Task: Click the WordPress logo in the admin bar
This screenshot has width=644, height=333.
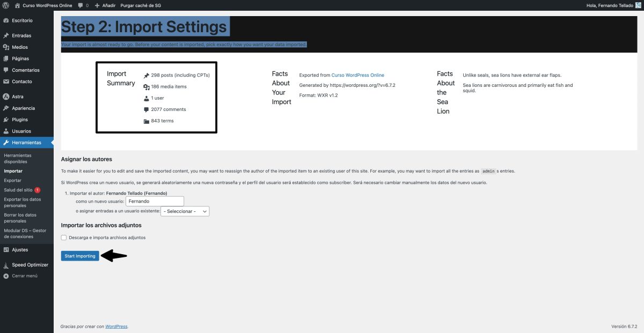Action: (5, 5)
